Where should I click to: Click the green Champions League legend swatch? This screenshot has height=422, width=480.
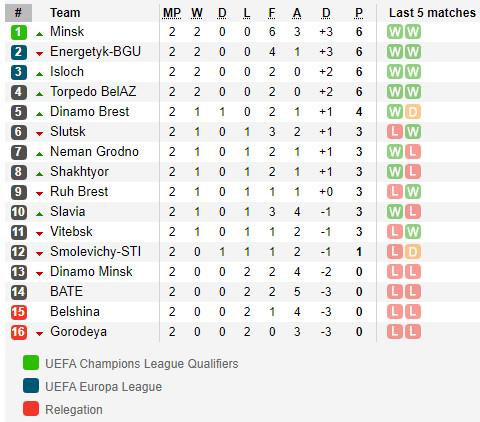point(31,363)
